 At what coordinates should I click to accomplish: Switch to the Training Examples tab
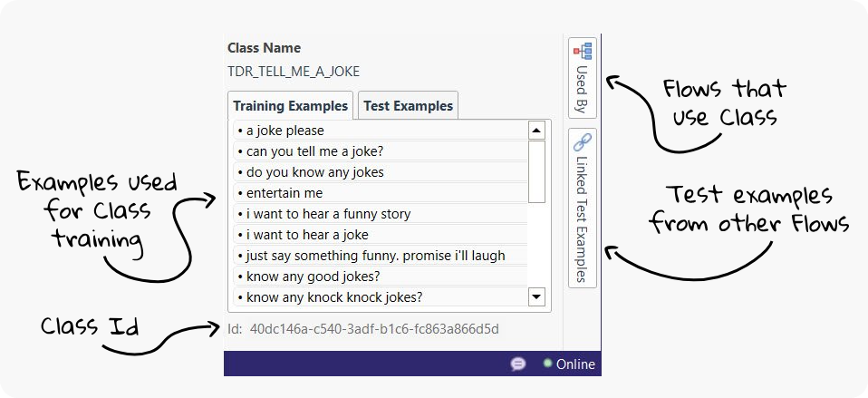pos(290,106)
